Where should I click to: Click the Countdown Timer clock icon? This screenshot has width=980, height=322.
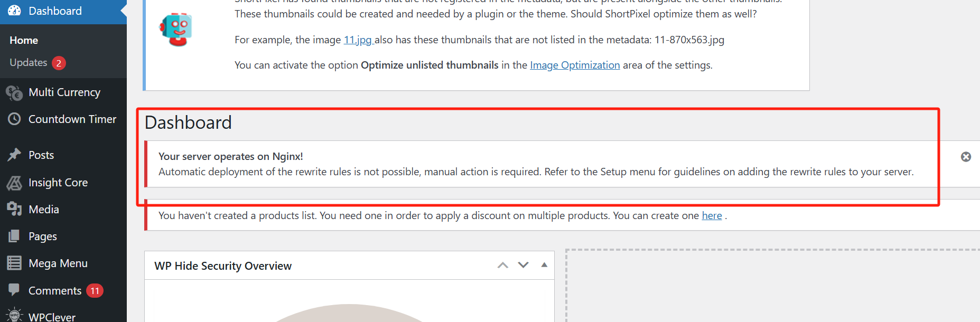pos(14,119)
